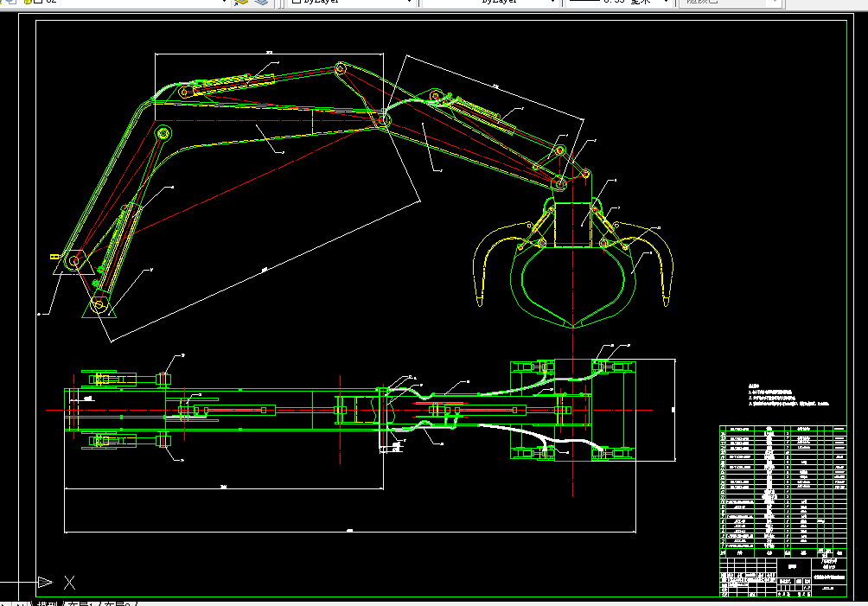
Task: Select the parts list table in drawing
Action: coord(782,491)
